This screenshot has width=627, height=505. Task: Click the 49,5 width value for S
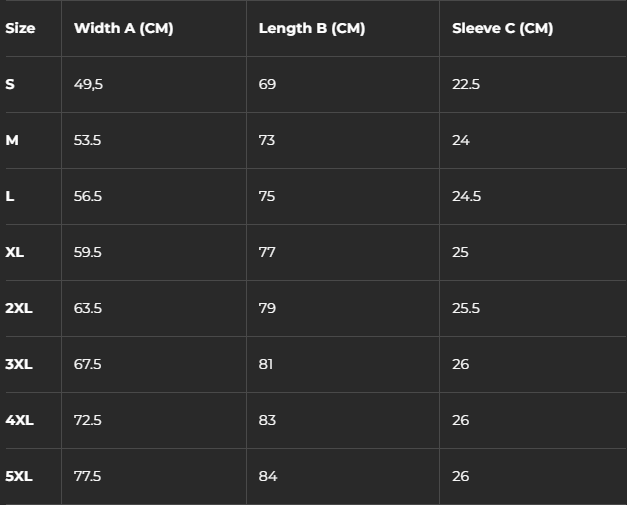point(88,84)
